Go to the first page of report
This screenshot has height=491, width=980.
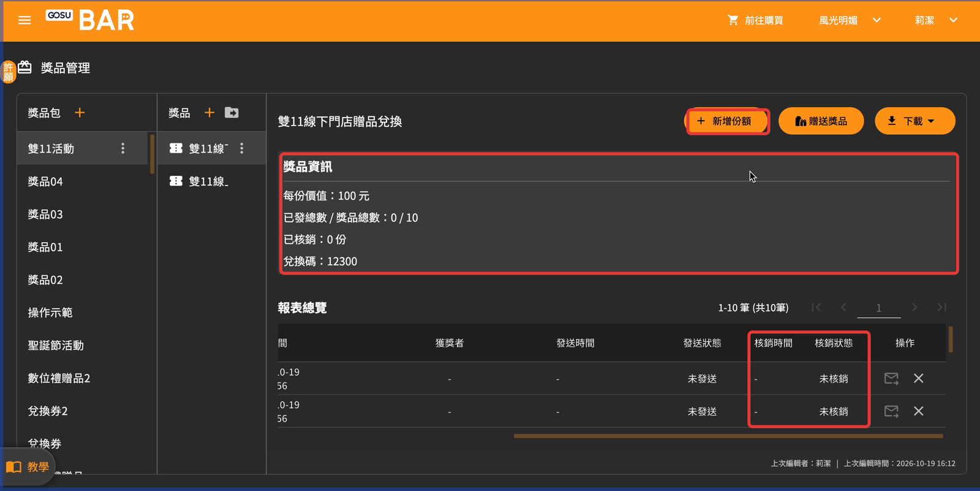pos(816,307)
